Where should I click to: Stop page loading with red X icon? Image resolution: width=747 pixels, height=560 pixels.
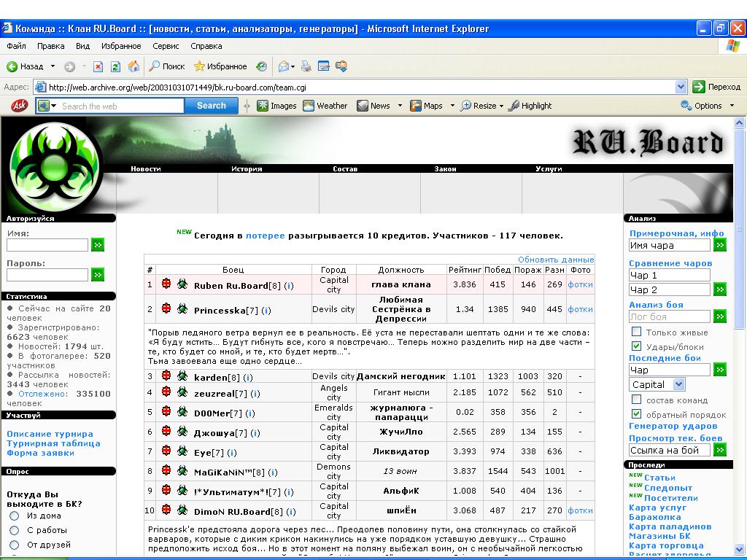point(98,66)
